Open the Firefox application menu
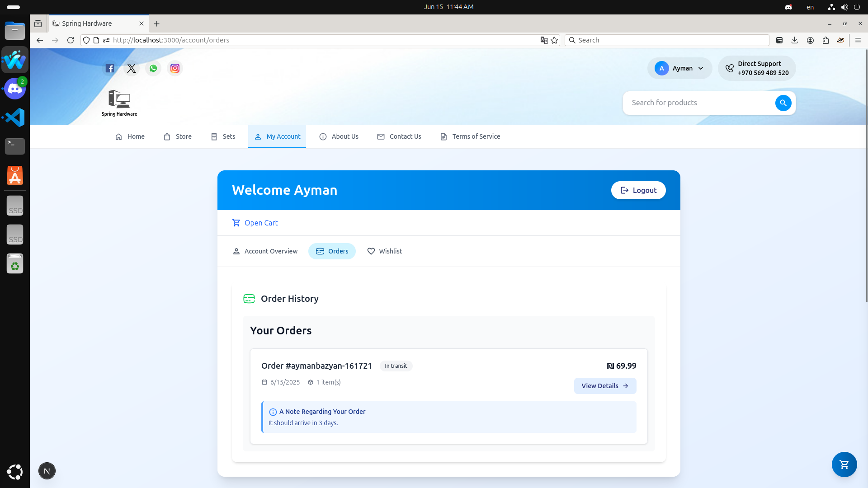Image resolution: width=868 pixels, height=488 pixels. pos(858,40)
